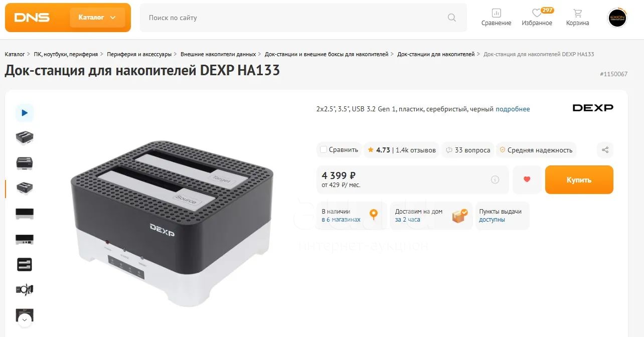Click the share icon button

click(605, 150)
